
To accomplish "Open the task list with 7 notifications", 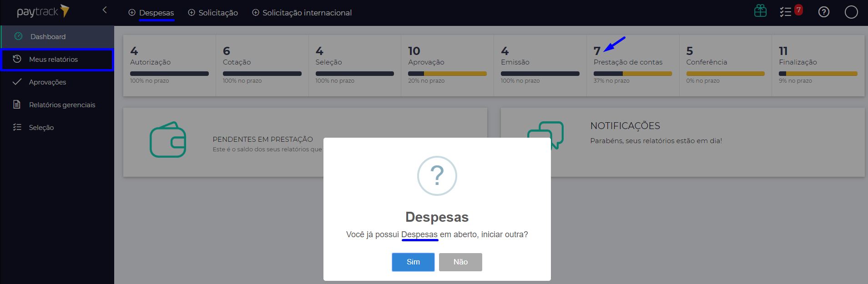I will pos(786,12).
